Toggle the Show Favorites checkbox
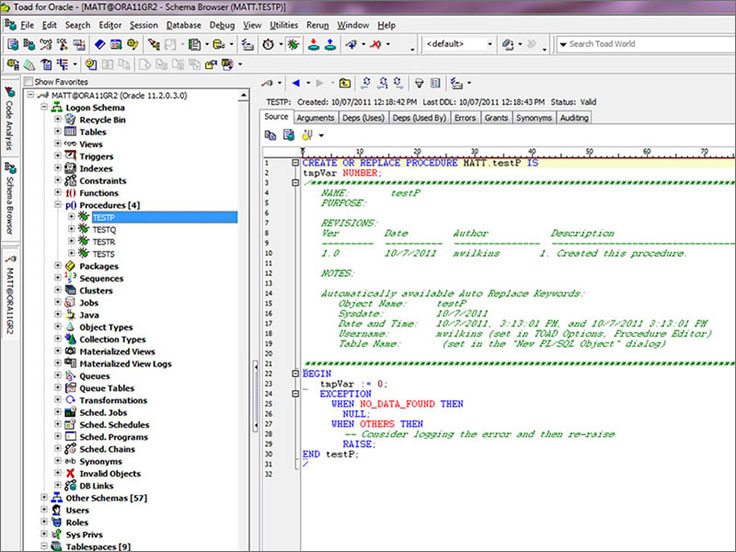 28,82
